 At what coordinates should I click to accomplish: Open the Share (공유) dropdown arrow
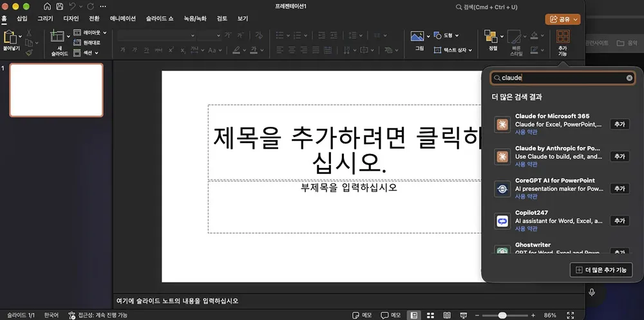tap(575, 19)
